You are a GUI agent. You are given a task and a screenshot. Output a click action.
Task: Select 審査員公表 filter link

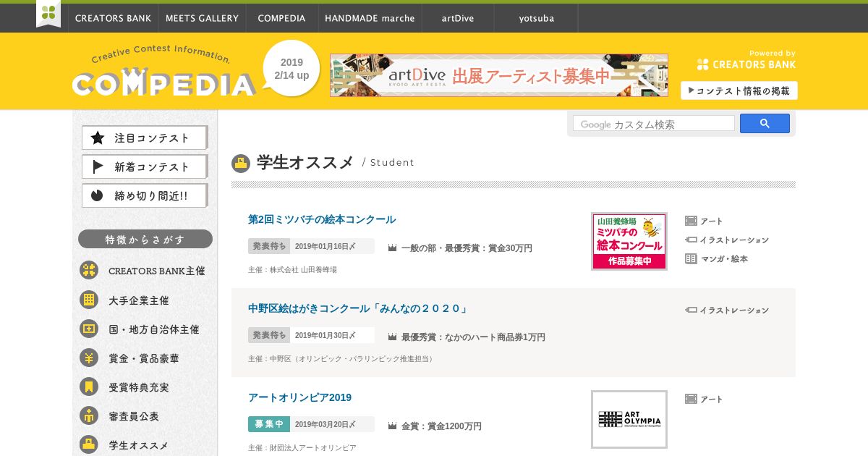pos(134,416)
